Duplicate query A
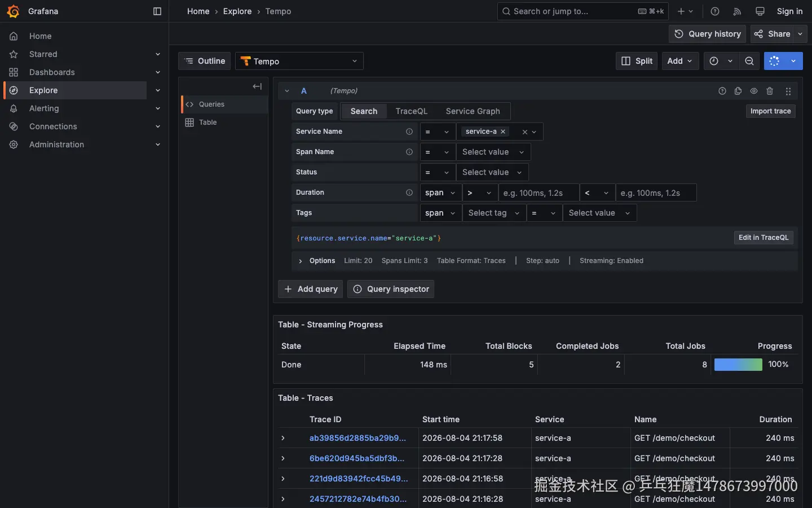Viewport: 812px width, 508px height. click(x=738, y=91)
